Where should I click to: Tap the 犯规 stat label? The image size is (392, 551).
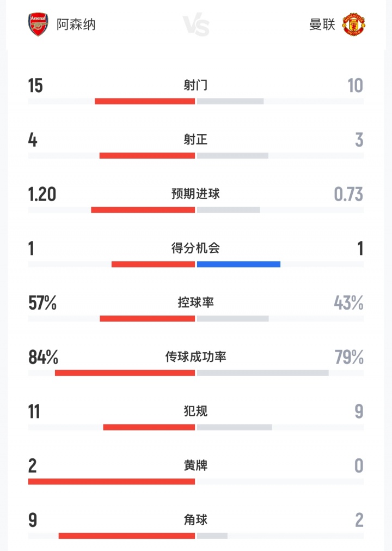tap(195, 411)
